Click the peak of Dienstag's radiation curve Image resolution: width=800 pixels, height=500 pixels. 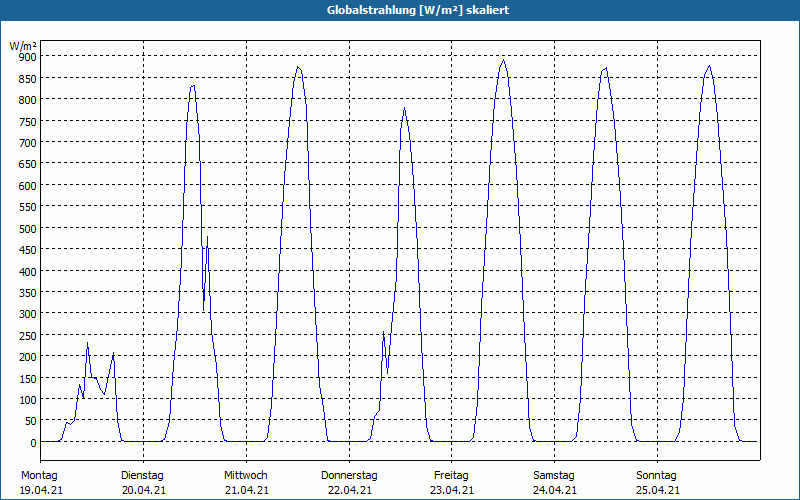point(194,86)
